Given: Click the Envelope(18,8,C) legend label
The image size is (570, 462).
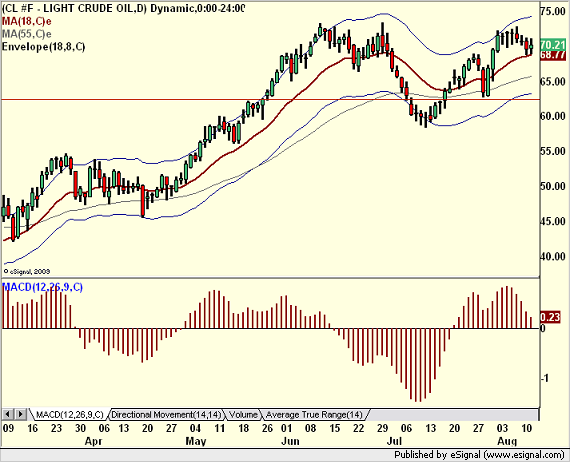Looking at the screenshot, I should point(44,47).
